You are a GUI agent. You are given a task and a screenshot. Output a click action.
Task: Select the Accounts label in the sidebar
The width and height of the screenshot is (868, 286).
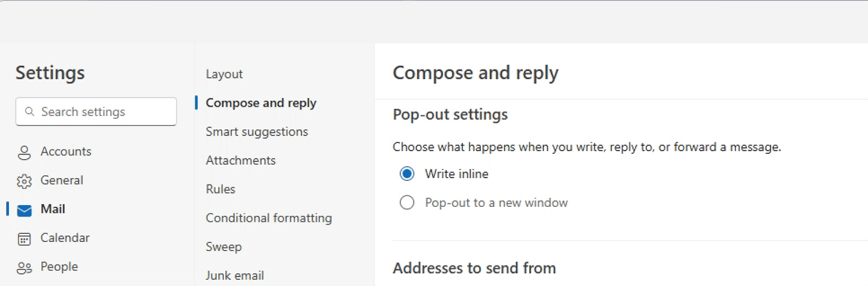point(66,152)
